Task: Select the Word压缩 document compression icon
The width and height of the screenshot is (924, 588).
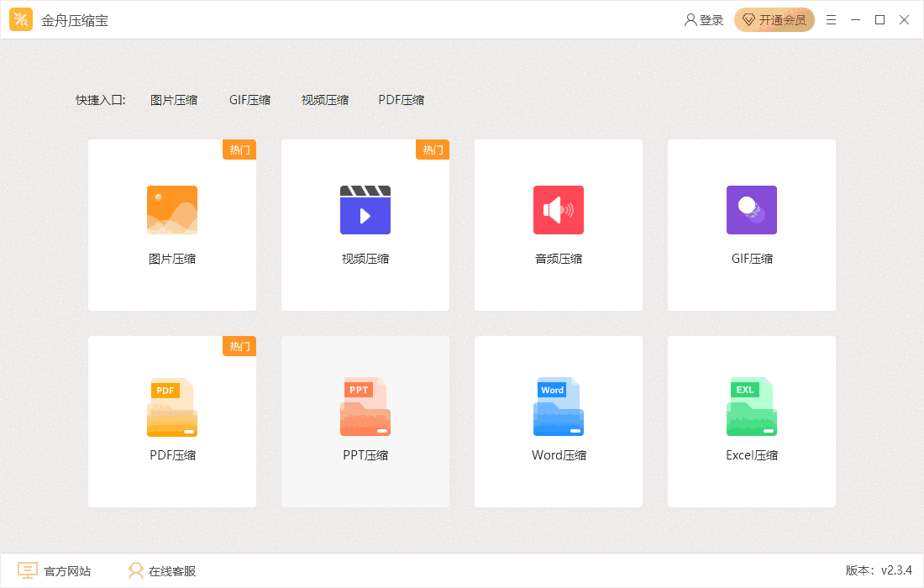Action: click(558, 407)
